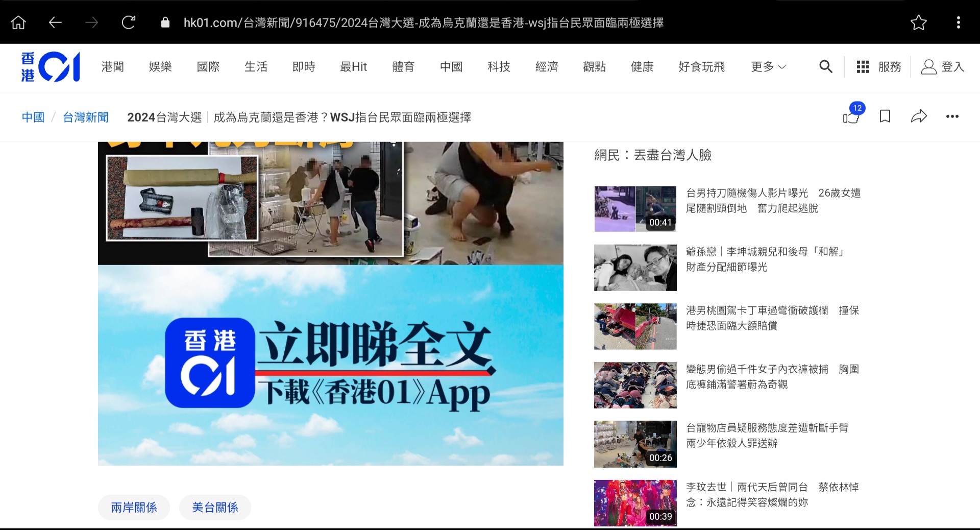This screenshot has width=980, height=530.
Task: Expand the 更多 navigation dropdown
Action: pyautogui.click(x=766, y=67)
